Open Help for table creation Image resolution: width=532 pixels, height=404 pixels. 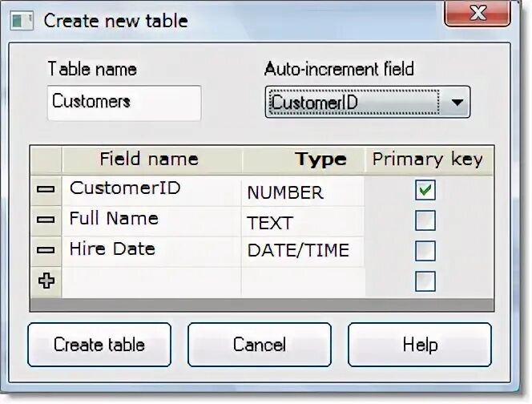click(x=420, y=345)
